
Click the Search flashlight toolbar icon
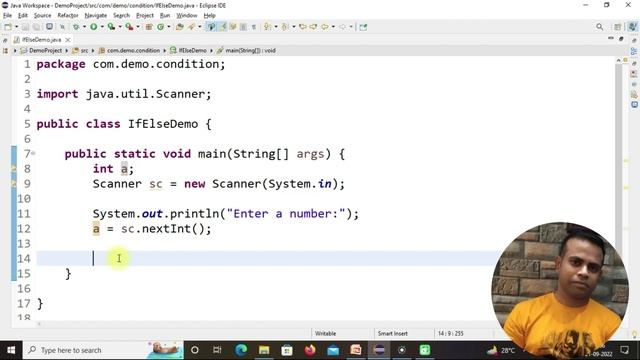191,27
